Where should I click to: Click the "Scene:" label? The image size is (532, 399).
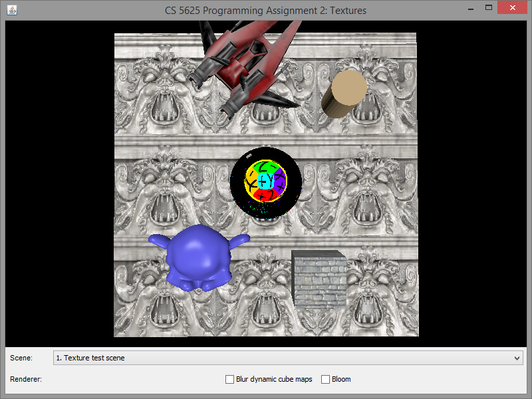click(x=21, y=358)
